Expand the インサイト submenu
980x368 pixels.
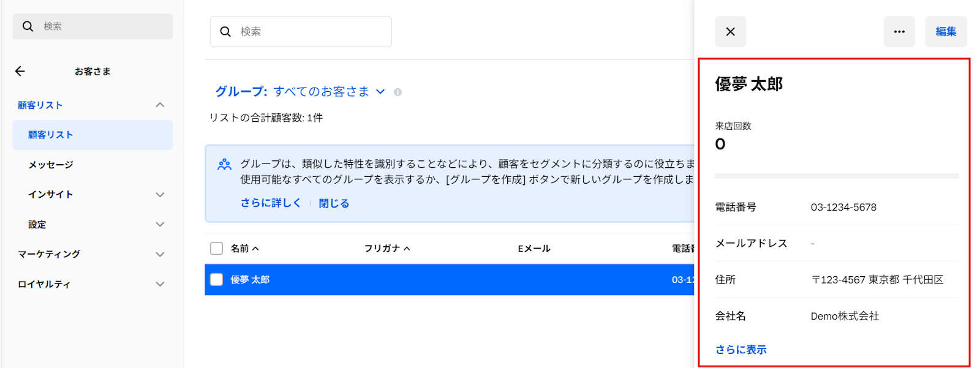point(160,195)
